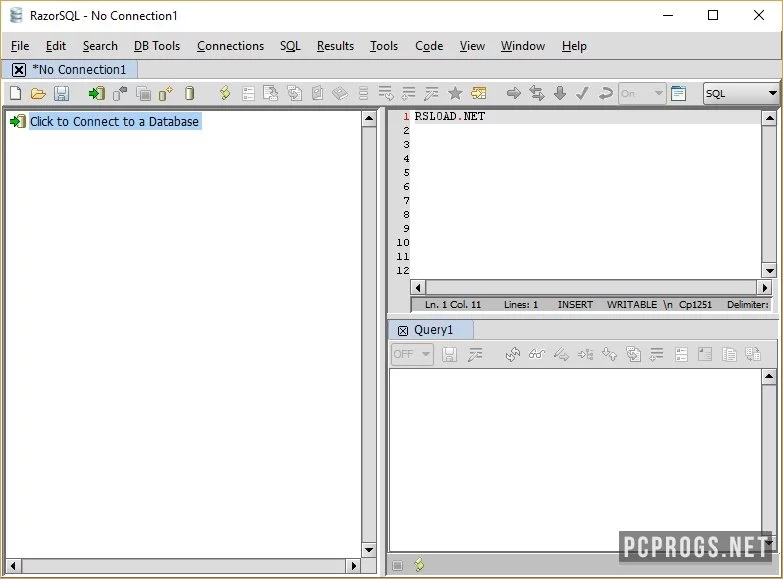The width and height of the screenshot is (783, 579).
Task: Create a new file with the blank page icon
Action: (x=15, y=93)
